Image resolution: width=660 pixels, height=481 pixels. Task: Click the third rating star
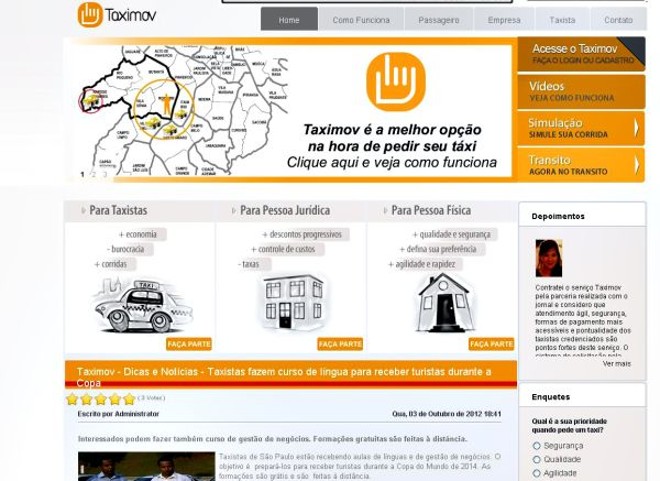101,399
